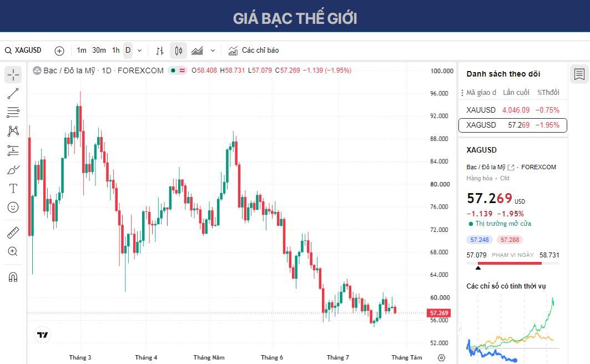Switch to bar chart style
Screen dimensions: 590x364
160,50
